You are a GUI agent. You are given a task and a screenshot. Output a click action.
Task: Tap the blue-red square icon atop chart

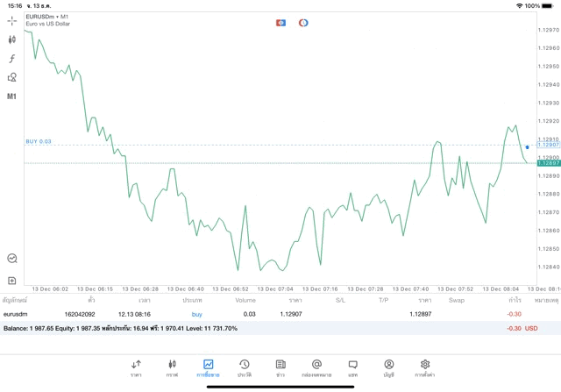(280, 22)
